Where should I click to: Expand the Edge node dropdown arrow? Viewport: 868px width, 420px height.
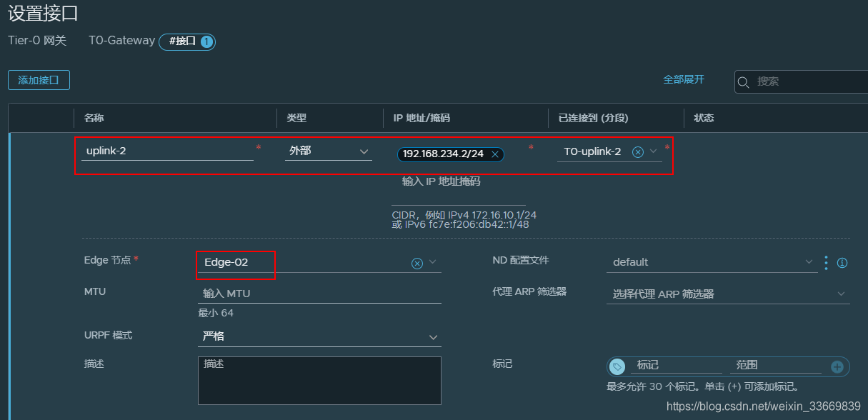pos(433,262)
